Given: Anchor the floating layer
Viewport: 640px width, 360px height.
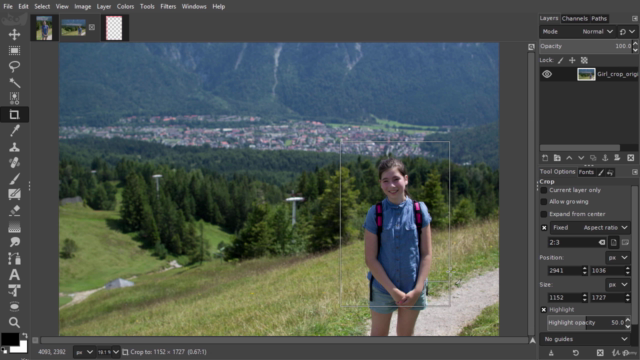Looking at the screenshot, I should tap(605, 158).
